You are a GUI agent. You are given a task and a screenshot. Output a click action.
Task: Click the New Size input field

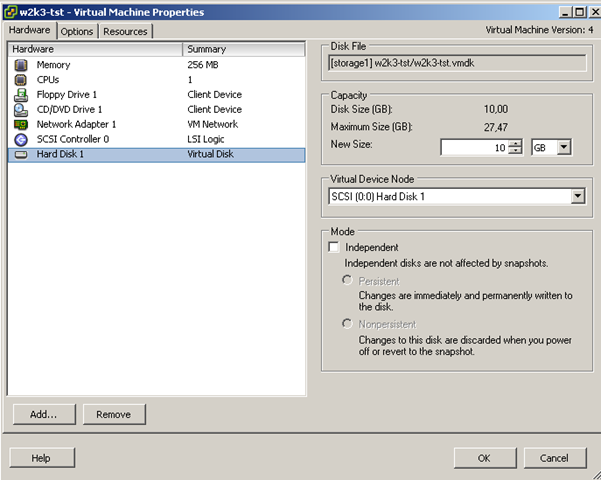pyautogui.click(x=475, y=147)
